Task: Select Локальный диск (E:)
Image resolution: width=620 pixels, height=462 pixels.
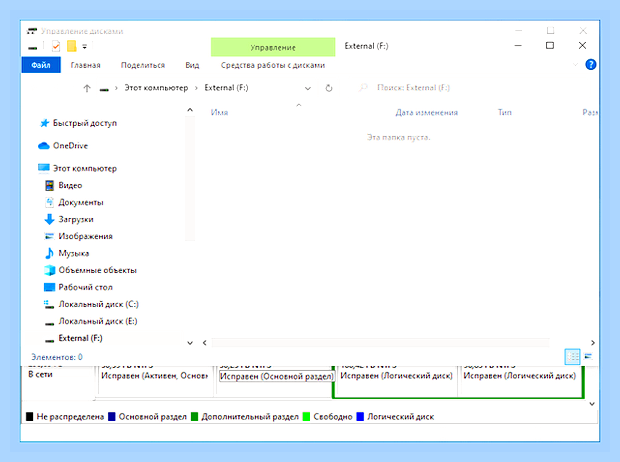Action: point(98,321)
